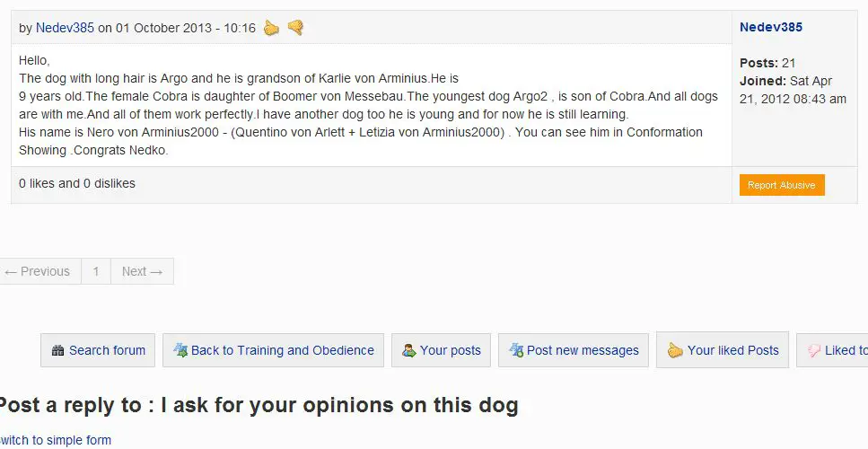Click the person icon beside Your posts
The height and width of the screenshot is (449, 868).
tap(409, 350)
